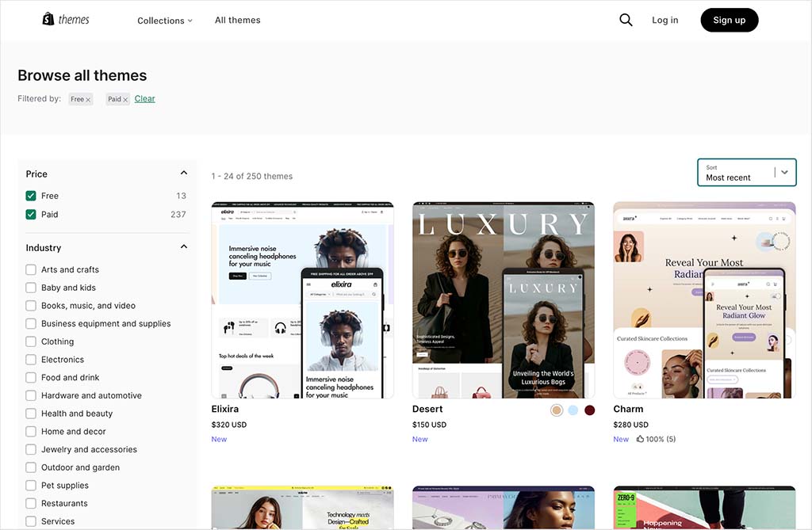812x530 pixels.
Task: Click the New tag under Desert
Action: pos(420,439)
